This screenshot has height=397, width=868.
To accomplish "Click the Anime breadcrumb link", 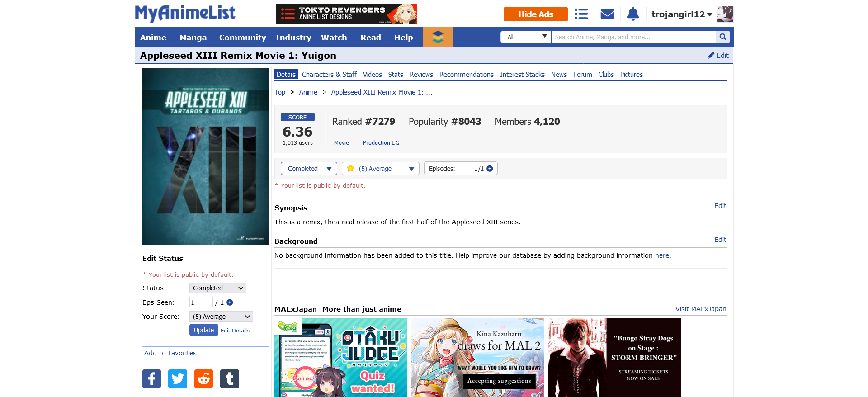I will pos(308,92).
